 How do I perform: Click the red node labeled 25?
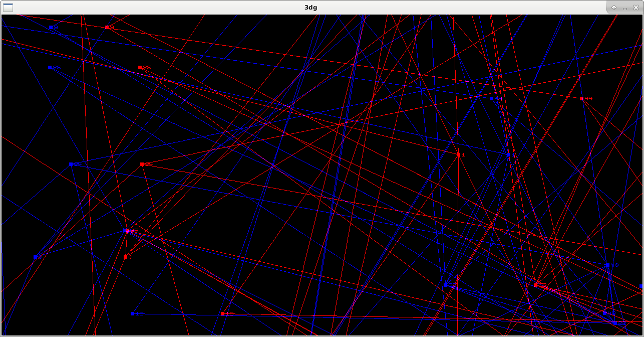click(140, 68)
